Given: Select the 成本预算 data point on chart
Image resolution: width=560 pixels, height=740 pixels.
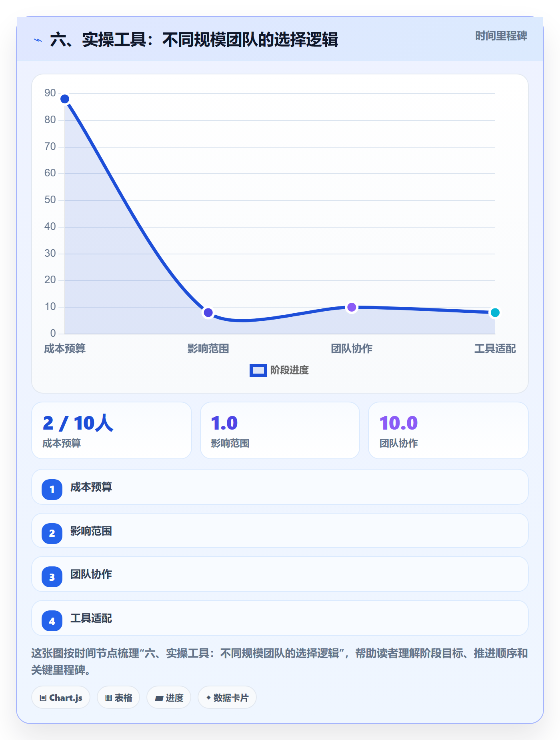Looking at the screenshot, I should tap(65, 99).
